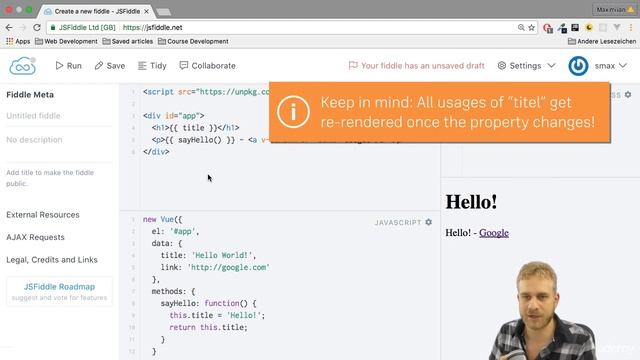Open a new browser tab
The height and width of the screenshot is (360, 640).
(x=164, y=12)
